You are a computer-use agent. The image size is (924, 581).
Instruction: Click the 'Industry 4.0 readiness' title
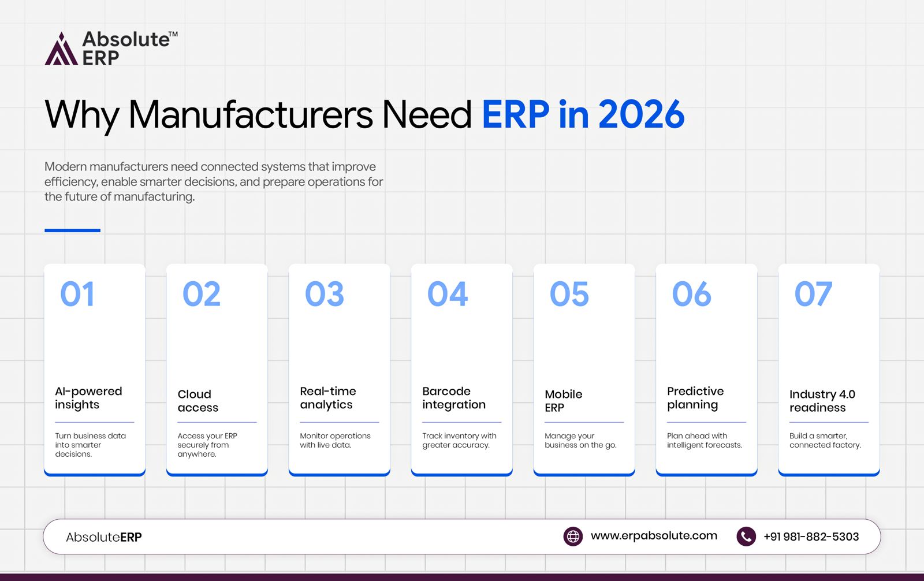[x=822, y=401]
